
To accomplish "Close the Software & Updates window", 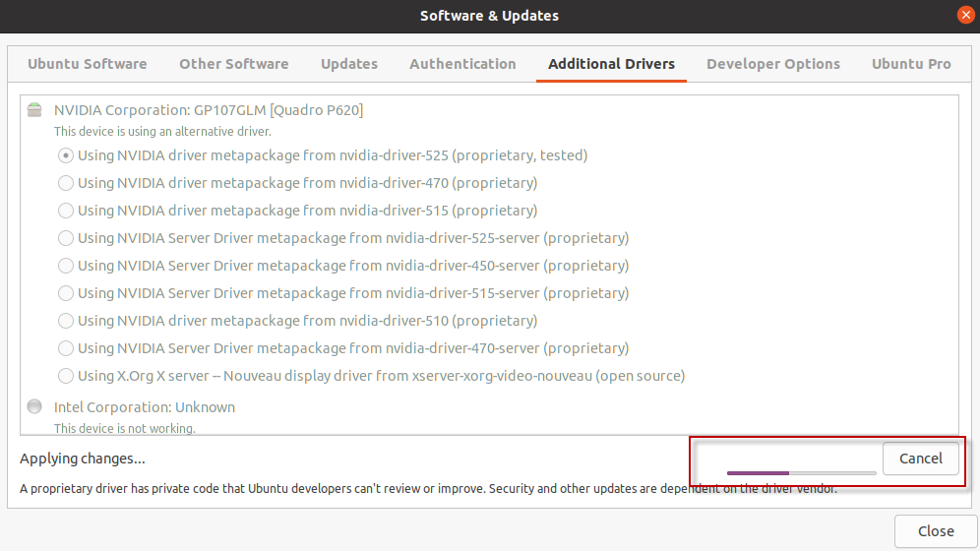I will (965, 15).
